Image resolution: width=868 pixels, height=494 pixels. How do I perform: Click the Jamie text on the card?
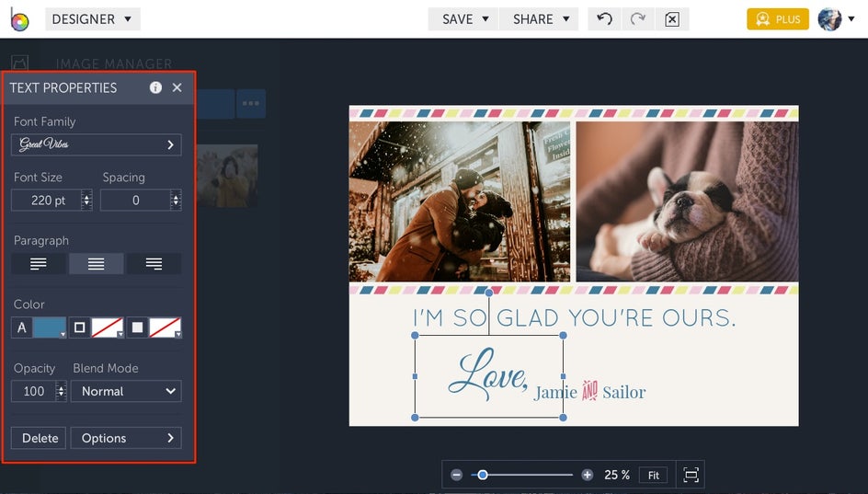[555, 392]
